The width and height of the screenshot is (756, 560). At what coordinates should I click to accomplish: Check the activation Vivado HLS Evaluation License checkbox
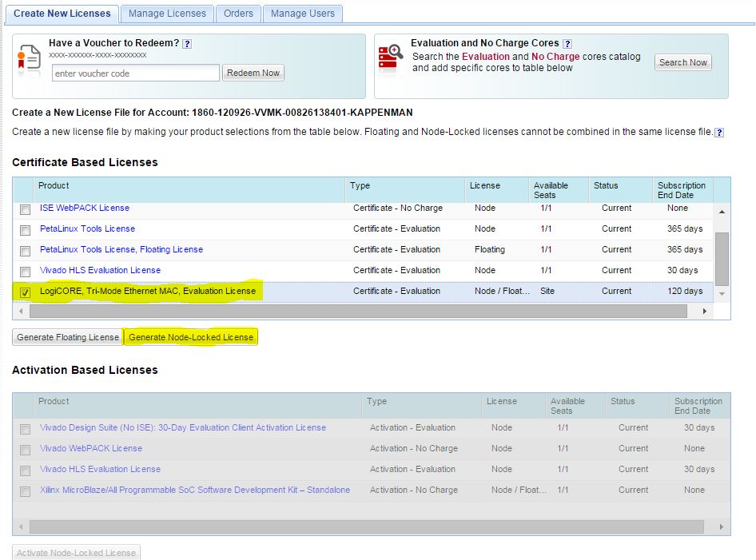(x=25, y=471)
